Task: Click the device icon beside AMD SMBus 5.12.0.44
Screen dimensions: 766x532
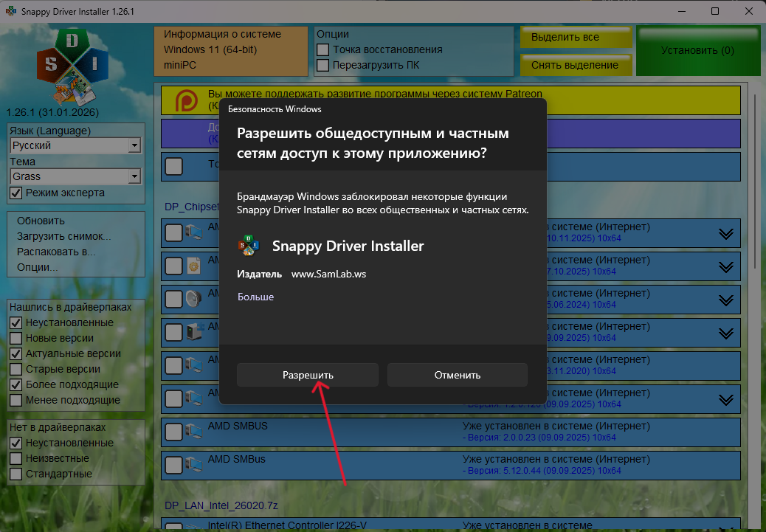Action: 195,465
